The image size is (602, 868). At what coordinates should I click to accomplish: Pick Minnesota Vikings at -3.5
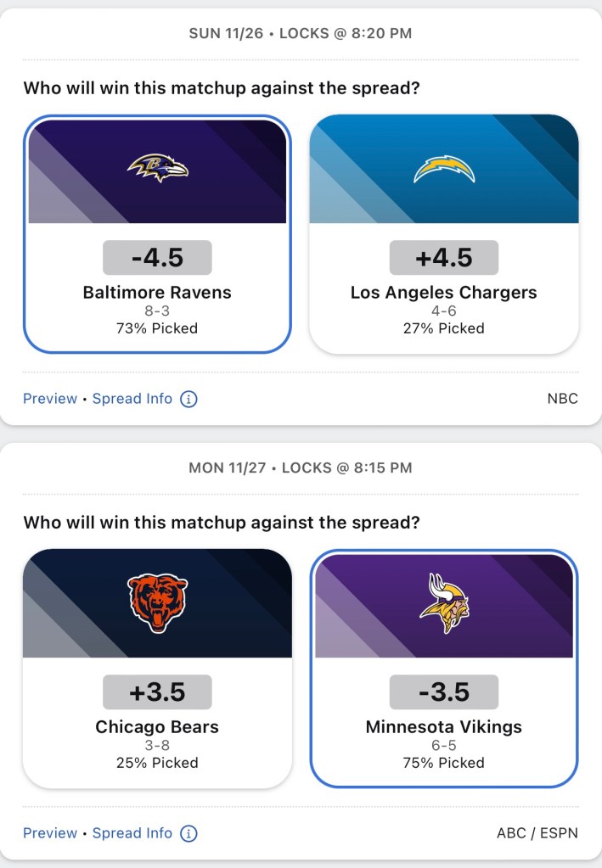tap(443, 727)
